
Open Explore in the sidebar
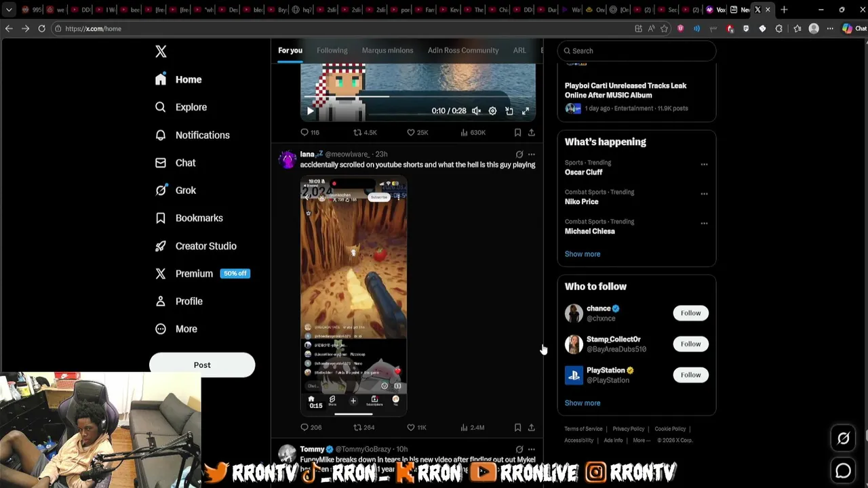181,107
